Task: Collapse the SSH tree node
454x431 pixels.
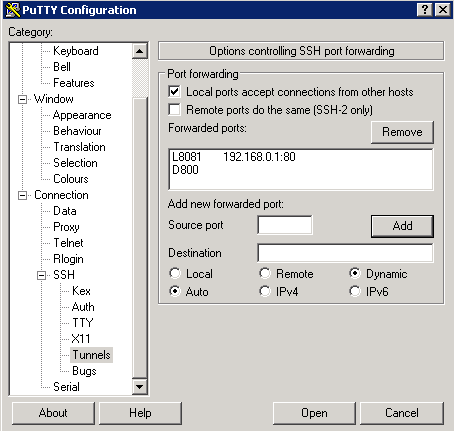Action: [42, 275]
